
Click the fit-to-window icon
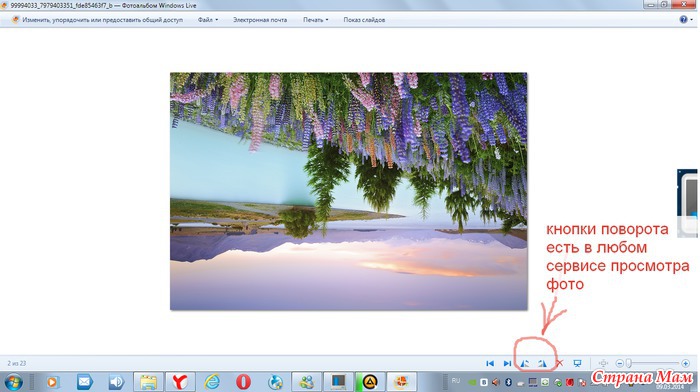click(x=603, y=363)
